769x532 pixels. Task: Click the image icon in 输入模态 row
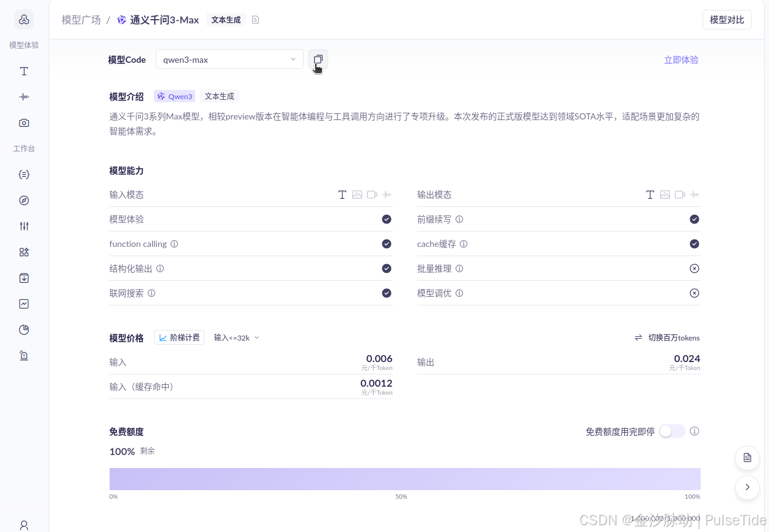(357, 195)
